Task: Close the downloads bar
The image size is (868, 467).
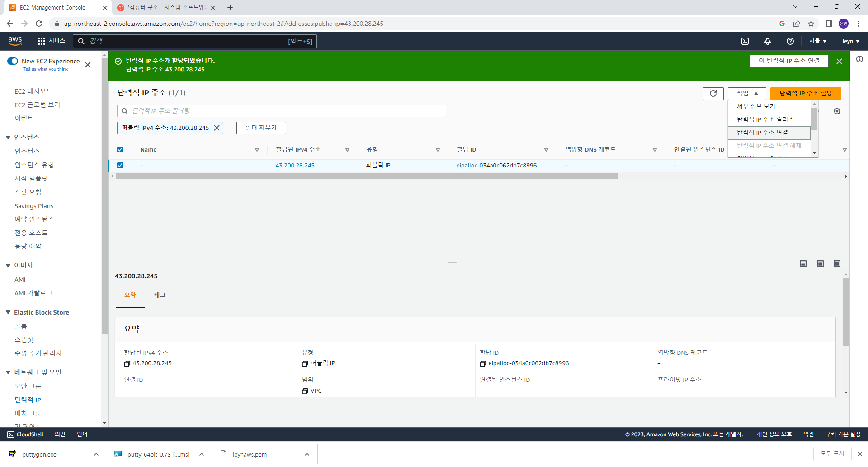Action: [x=860, y=454]
